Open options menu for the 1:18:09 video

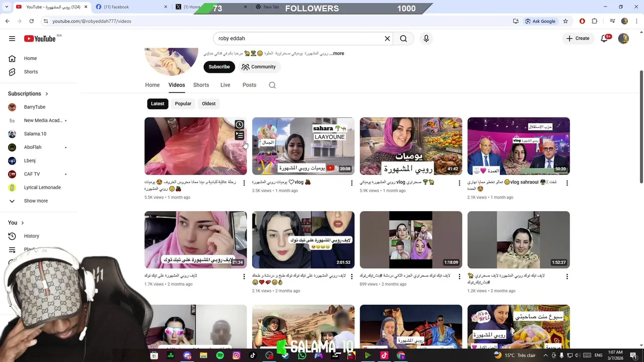tap(459, 277)
